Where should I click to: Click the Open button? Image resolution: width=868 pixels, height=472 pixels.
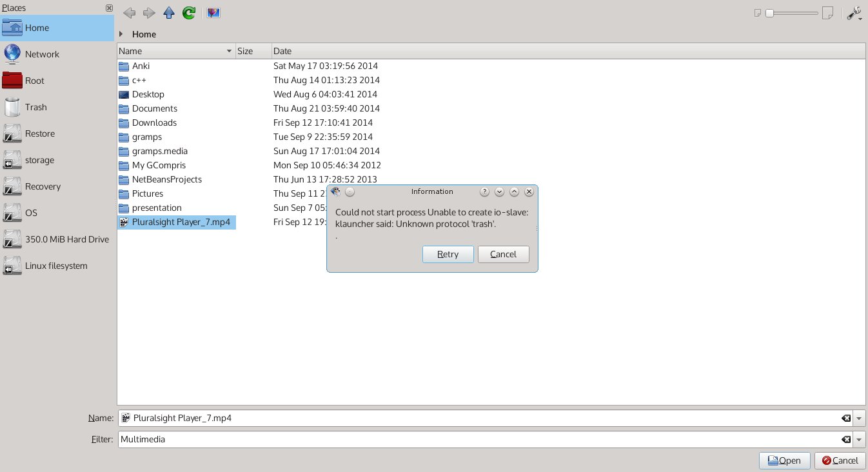click(785, 460)
